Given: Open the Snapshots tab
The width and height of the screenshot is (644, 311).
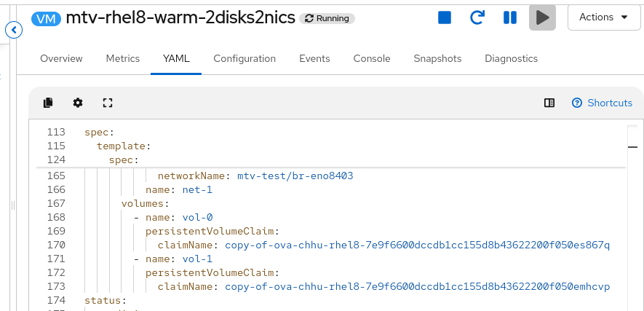Looking at the screenshot, I should (x=437, y=58).
